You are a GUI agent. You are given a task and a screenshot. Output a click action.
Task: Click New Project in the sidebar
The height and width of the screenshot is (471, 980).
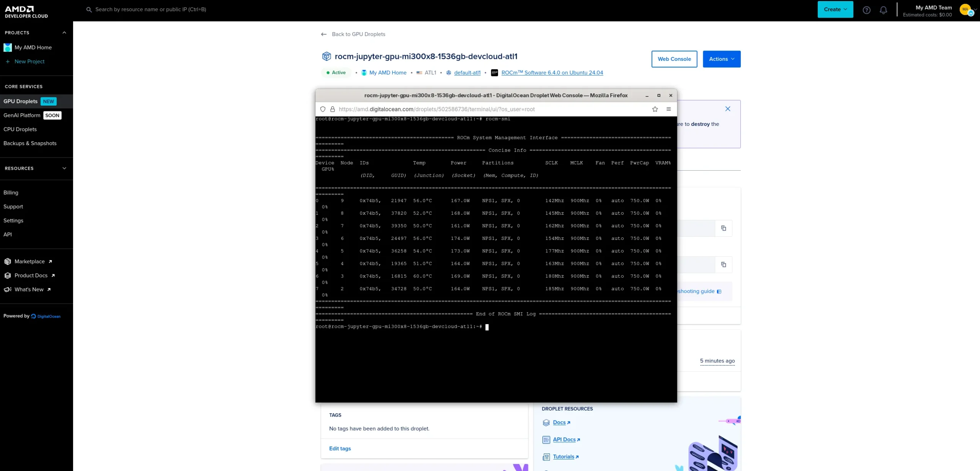[x=29, y=62]
